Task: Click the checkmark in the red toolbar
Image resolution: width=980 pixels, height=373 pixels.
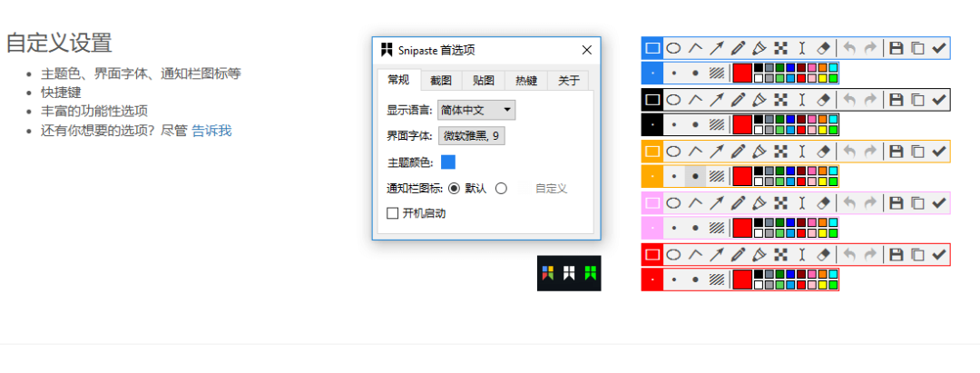Action: click(x=939, y=254)
